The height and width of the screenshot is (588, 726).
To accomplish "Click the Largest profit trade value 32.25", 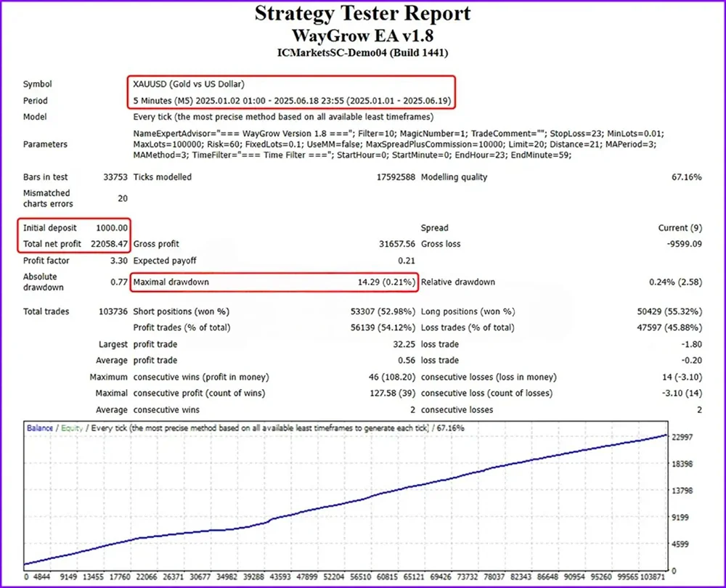I will pos(404,344).
